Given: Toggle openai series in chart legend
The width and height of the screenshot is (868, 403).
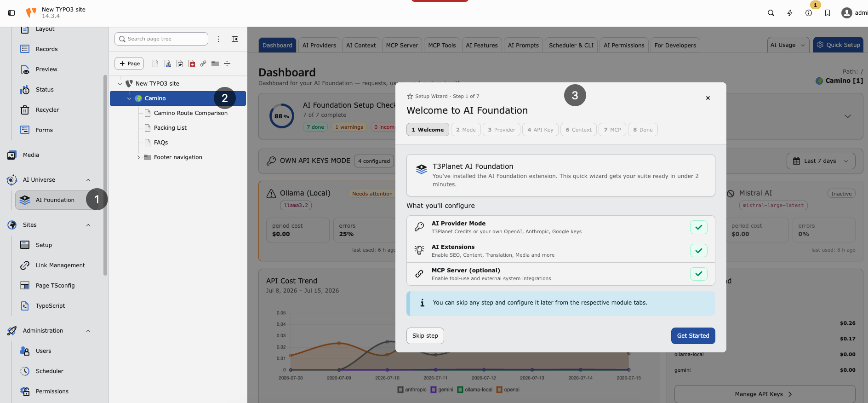Looking at the screenshot, I should 508,390.
